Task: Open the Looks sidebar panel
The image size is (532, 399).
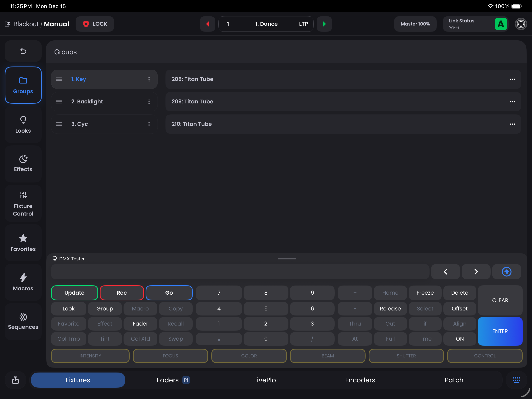Action: pyautogui.click(x=23, y=124)
